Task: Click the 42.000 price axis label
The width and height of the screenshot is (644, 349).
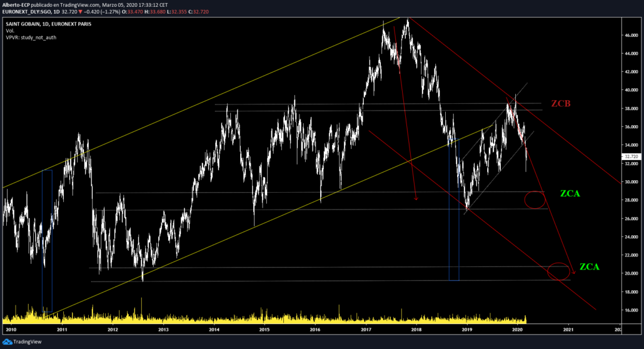Action: [x=631, y=71]
